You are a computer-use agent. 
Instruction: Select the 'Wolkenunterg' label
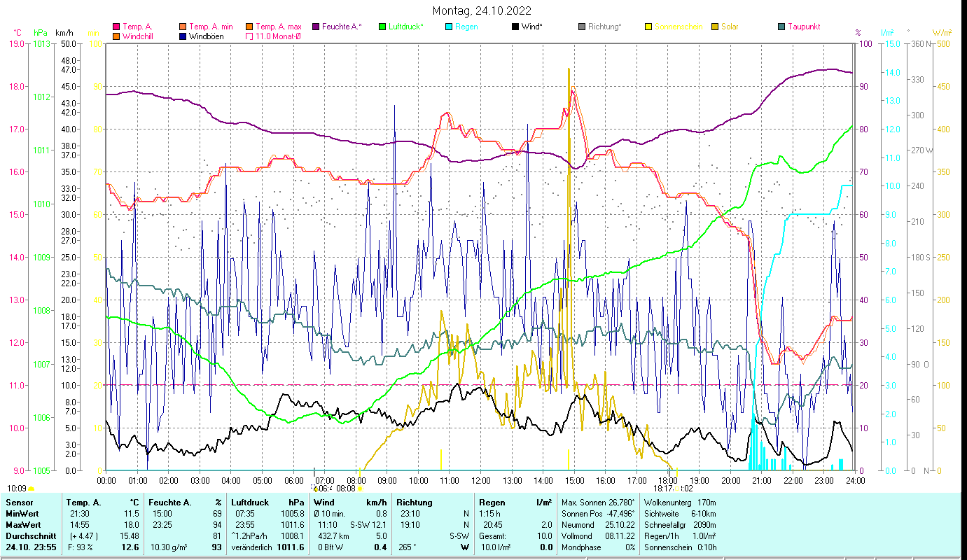(x=667, y=503)
